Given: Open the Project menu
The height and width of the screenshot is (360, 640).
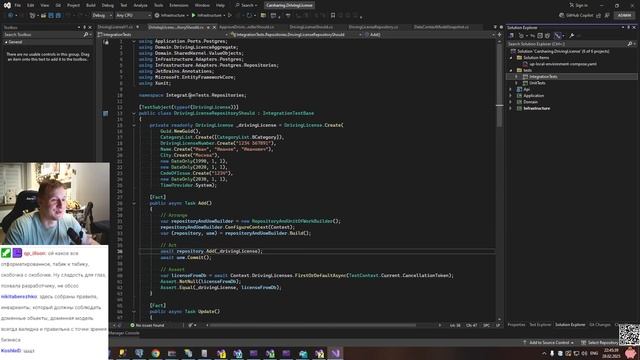Looking at the screenshot, I should tap(73, 5).
